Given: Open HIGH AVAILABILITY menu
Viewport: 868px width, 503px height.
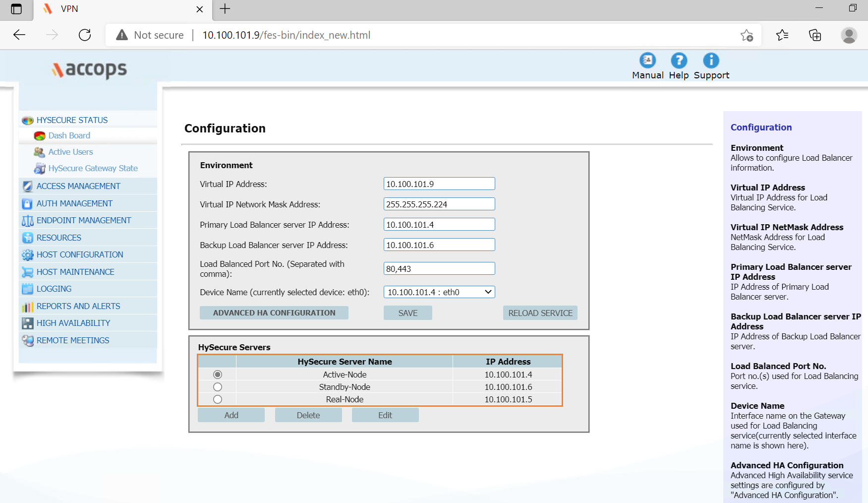Looking at the screenshot, I should [x=73, y=323].
